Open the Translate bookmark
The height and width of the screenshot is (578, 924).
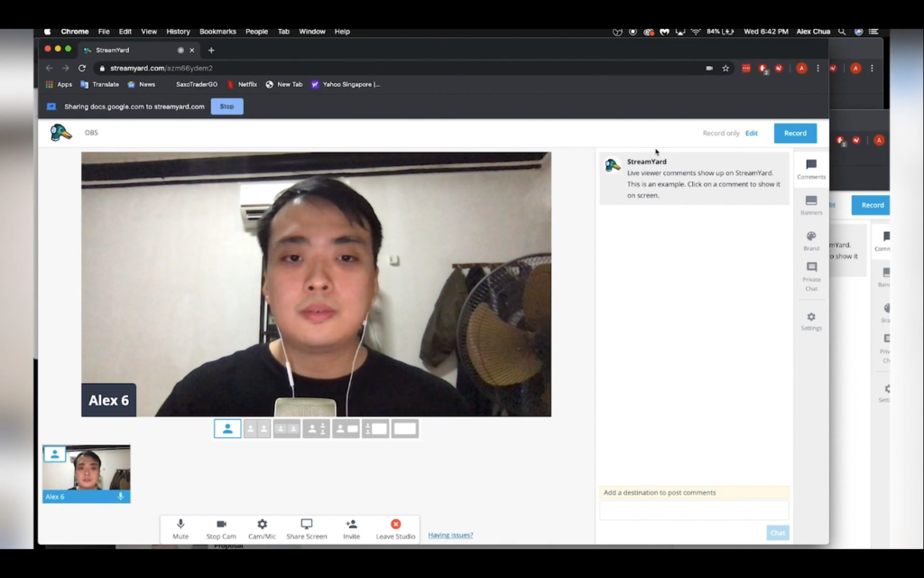click(x=99, y=84)
